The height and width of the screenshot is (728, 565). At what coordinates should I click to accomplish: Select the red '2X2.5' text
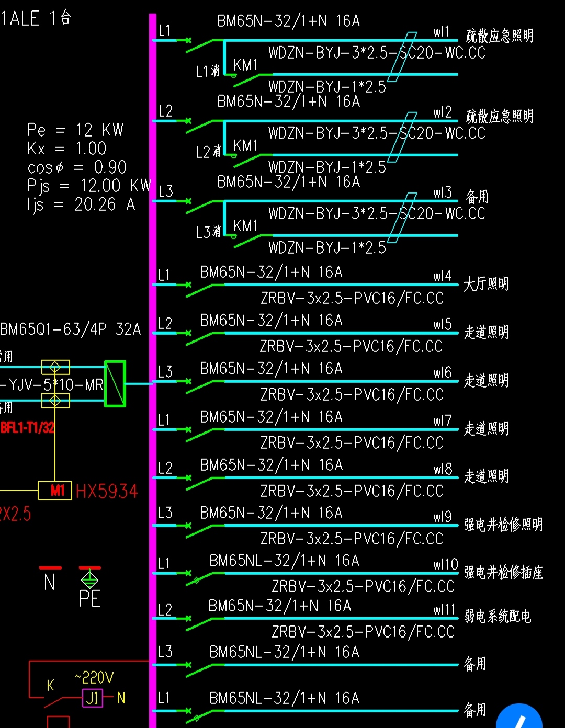click(x=15, y=515)
